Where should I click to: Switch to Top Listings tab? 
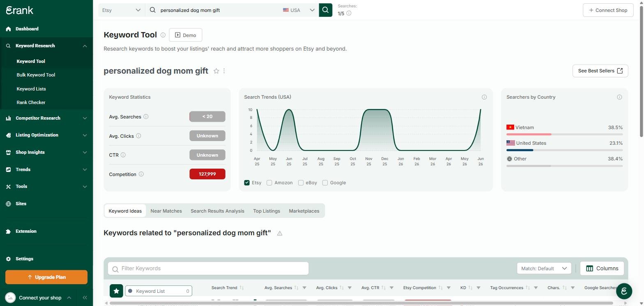coord(267,211)
